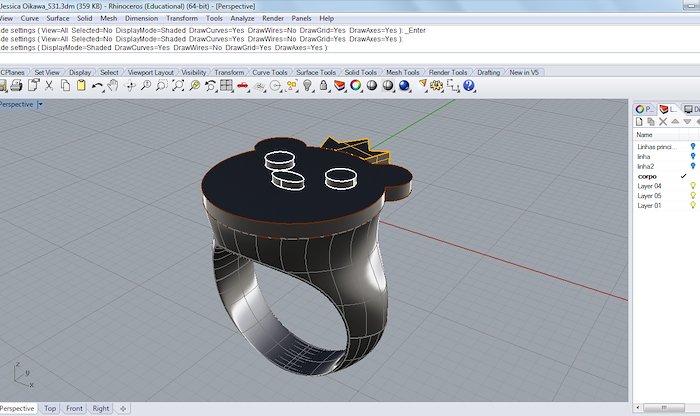
Task: Activate Zoom Window tool
Action: point(162,86)
